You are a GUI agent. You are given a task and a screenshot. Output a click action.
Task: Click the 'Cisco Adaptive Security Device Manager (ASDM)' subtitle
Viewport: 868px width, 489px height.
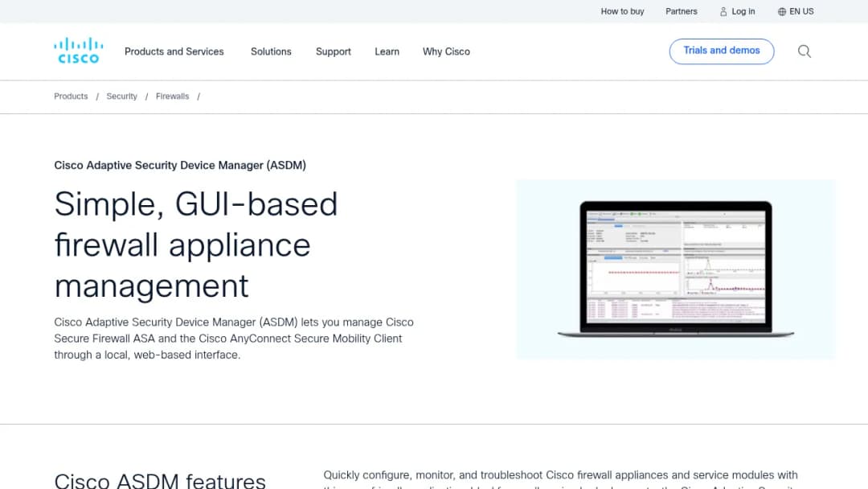point(180,165)
